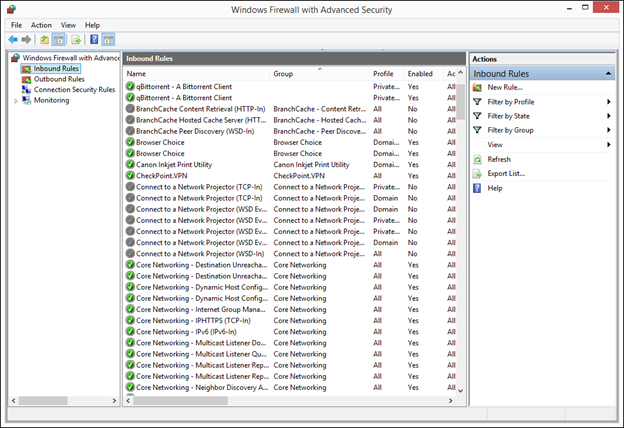Go back using the blue Back arrow
The width and height of the screenshot is (624, 428).
[13, 39]
